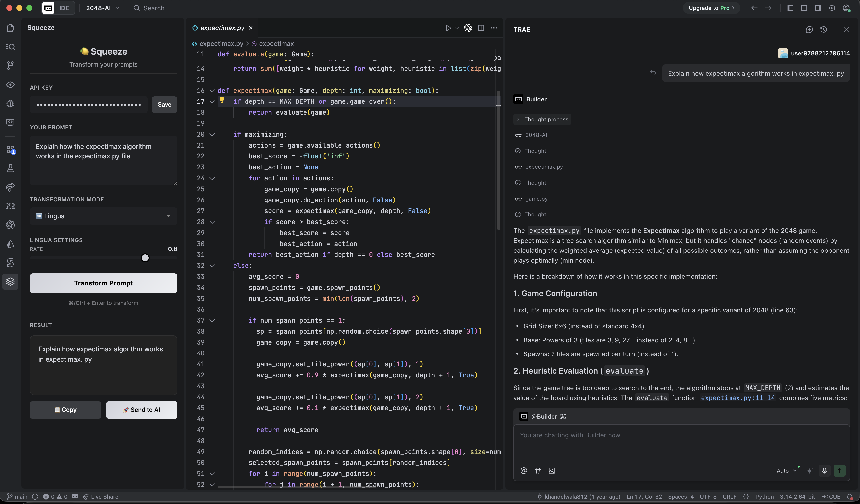Image resolution: width=860 pixels, height=504 pixels.
Task: Open the Source Control branch icon
Action: [x=10, y=65]
